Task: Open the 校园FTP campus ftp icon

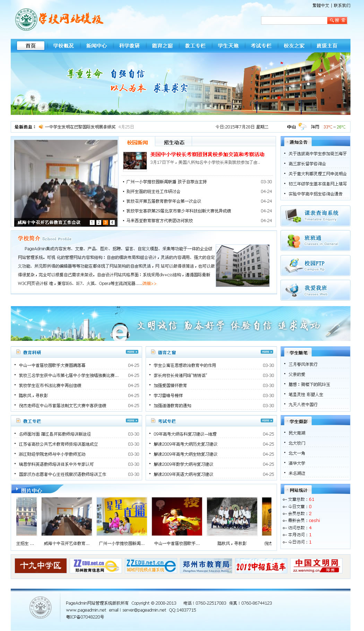Action: click(293, 266)
